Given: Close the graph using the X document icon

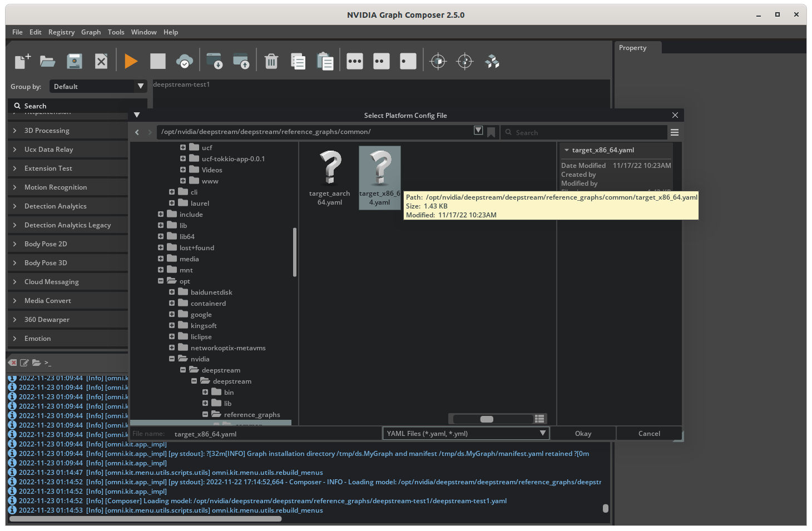Looking at the screenshot, I should [101, 61].
